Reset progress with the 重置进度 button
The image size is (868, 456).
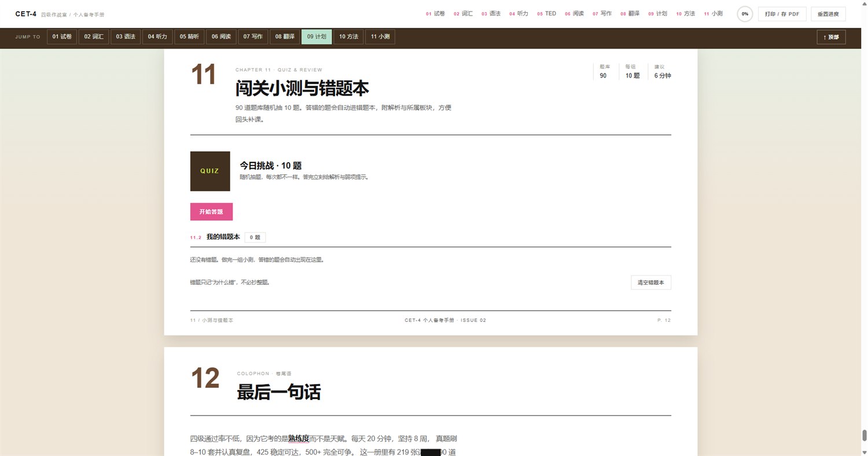[x=829, y=14]
